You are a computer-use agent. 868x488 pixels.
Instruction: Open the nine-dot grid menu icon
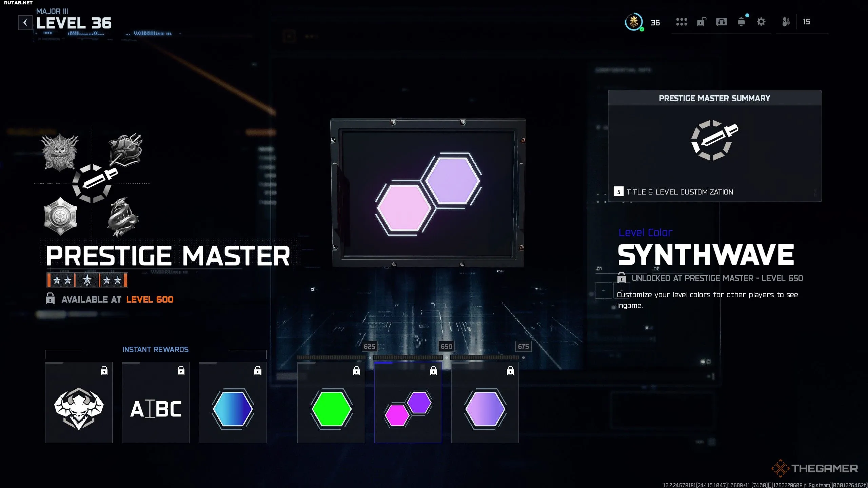pyautogui.click(x=682, y=22)
